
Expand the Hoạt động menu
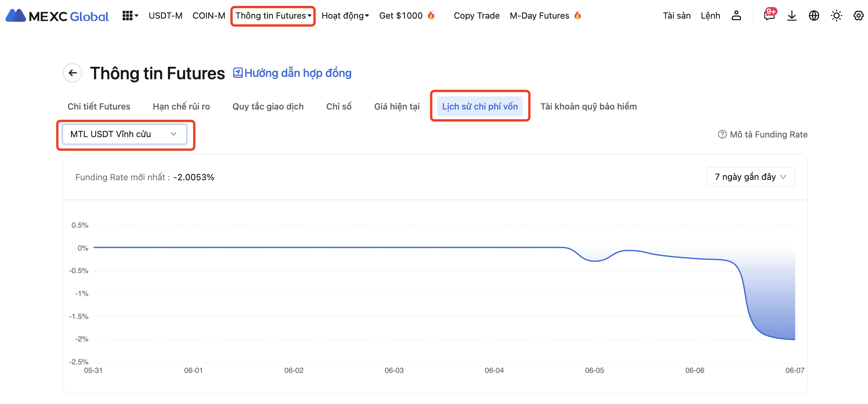345,16
